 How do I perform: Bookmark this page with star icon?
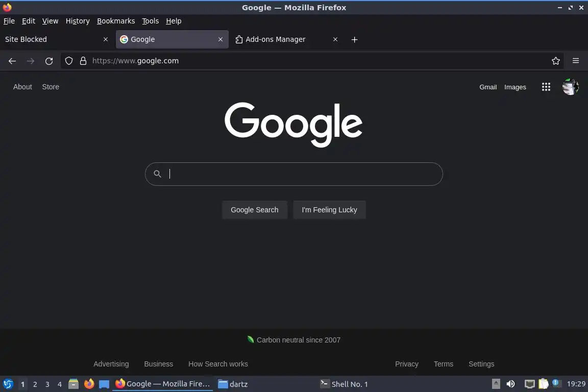pyautogui.click(x=556, y=61)
